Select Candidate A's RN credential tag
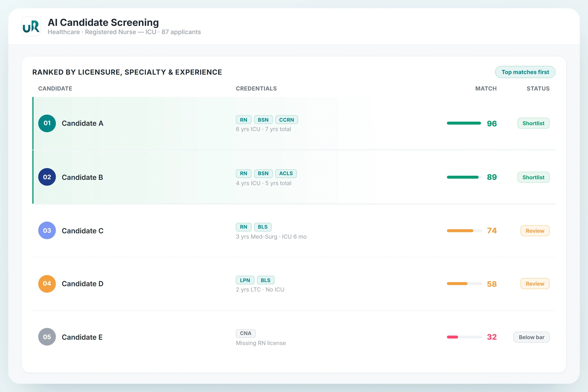 (244, 120)
